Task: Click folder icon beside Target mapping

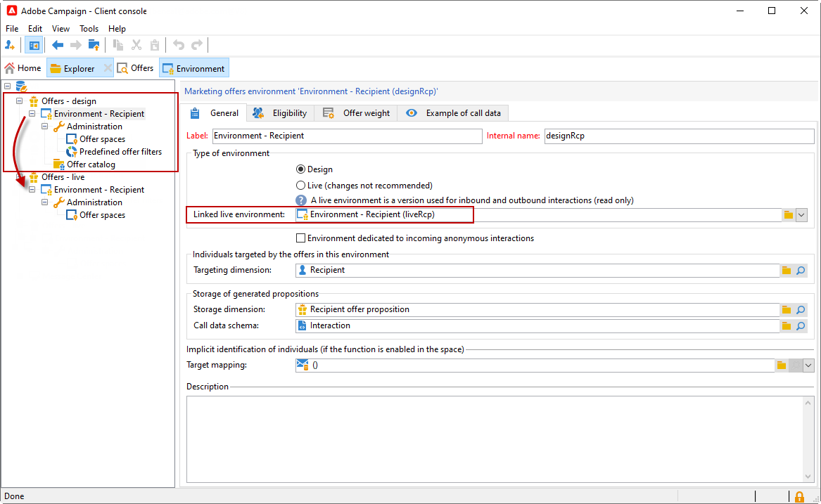Action: pos(781,366)
